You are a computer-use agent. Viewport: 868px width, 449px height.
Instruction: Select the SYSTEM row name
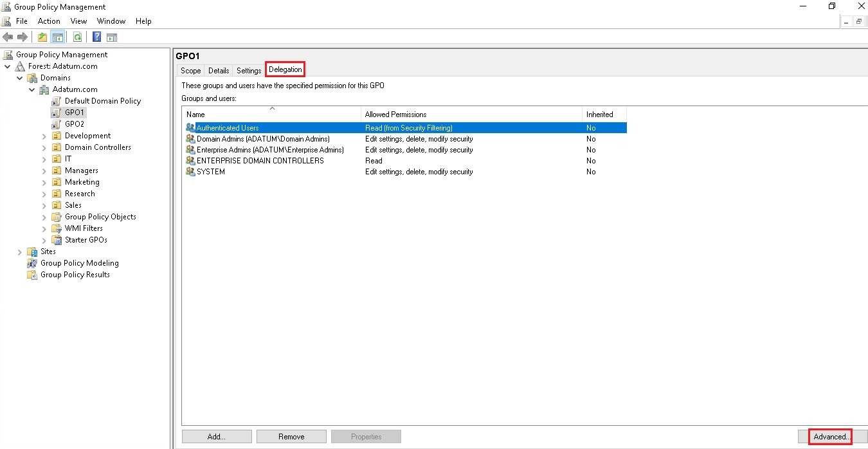[x=211, y=172]
